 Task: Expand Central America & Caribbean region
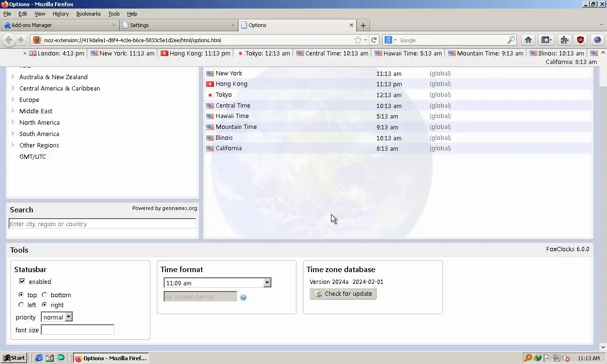(x=13, y=88)
